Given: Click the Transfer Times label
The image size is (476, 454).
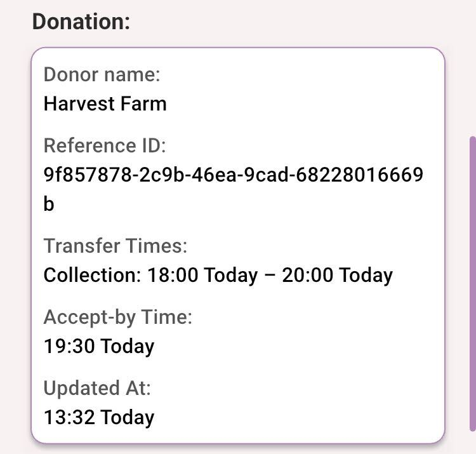Looking at the screenshot, I should click(x=116, y=245).
